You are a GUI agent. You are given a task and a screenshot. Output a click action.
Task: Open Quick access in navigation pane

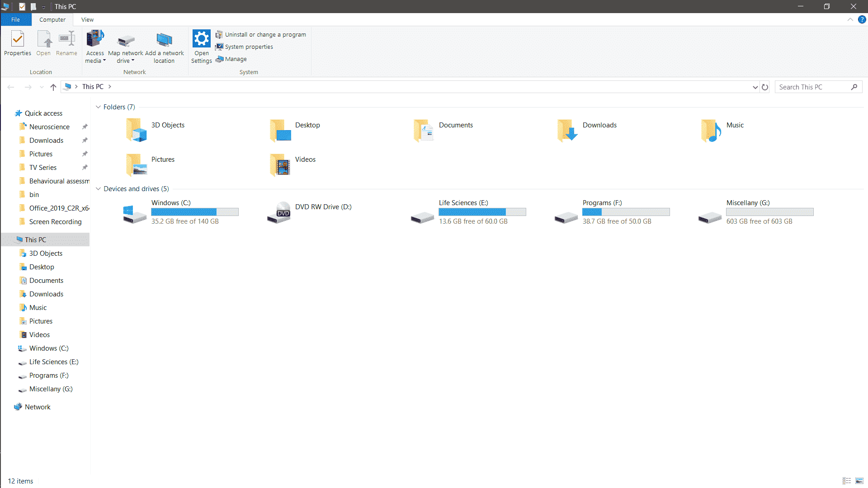[43, 113]
